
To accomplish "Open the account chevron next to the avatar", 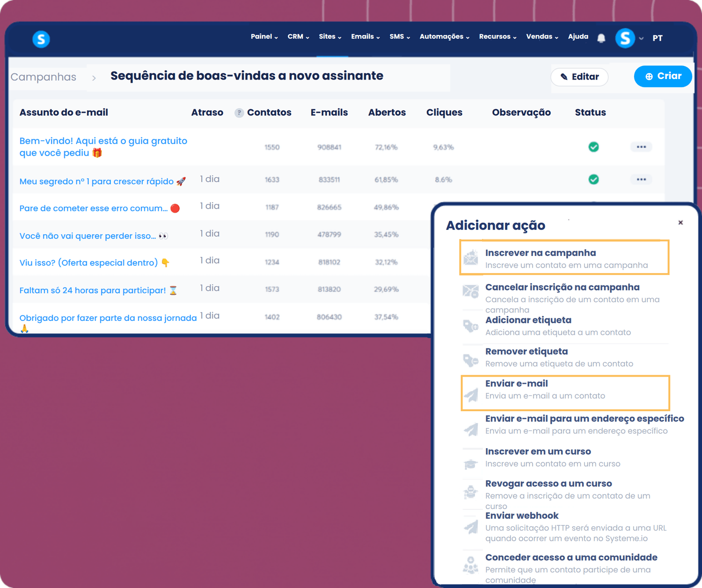I will pyautogui.click(x=642, y=38).
